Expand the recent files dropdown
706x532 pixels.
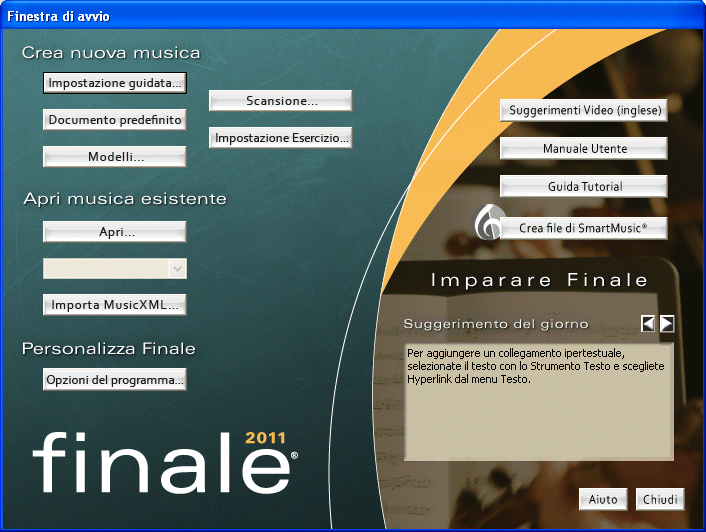[177, 269]
